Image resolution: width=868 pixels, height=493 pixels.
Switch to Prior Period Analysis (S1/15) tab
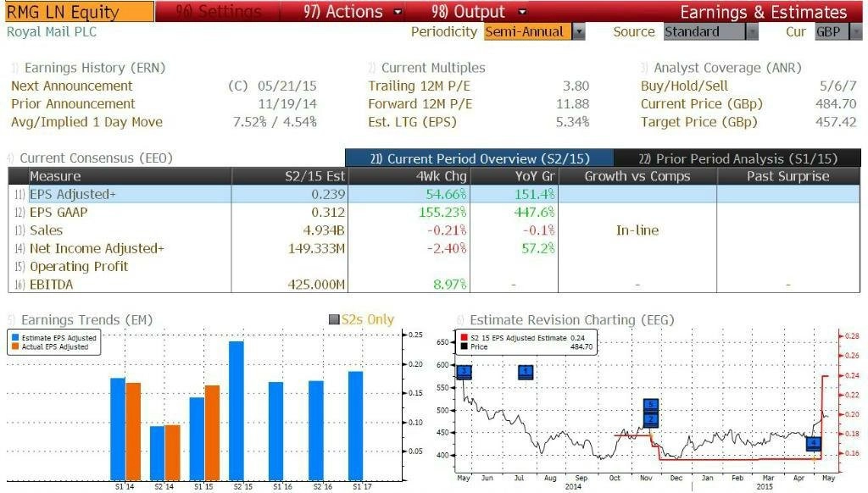pos(737,158)
